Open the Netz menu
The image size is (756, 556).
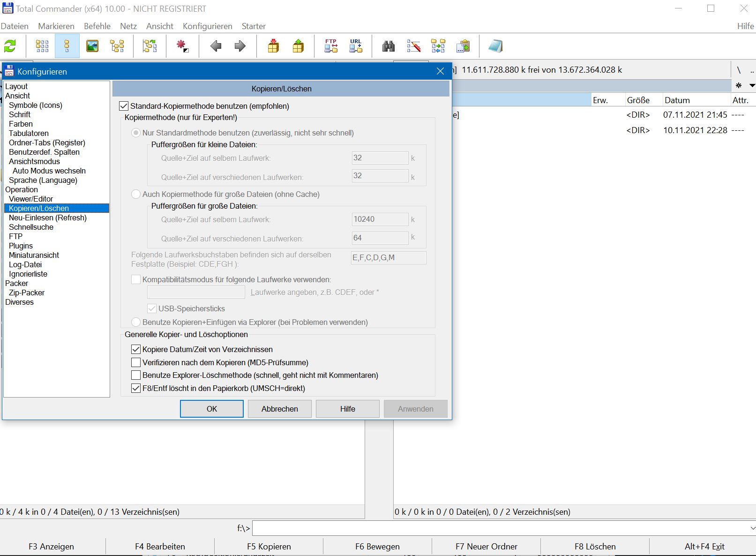[x=128, y=26]
